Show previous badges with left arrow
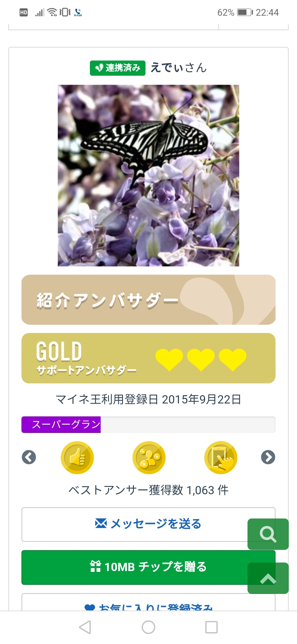The height and width of the screenshot is (644, 297). tap(29, 457)
